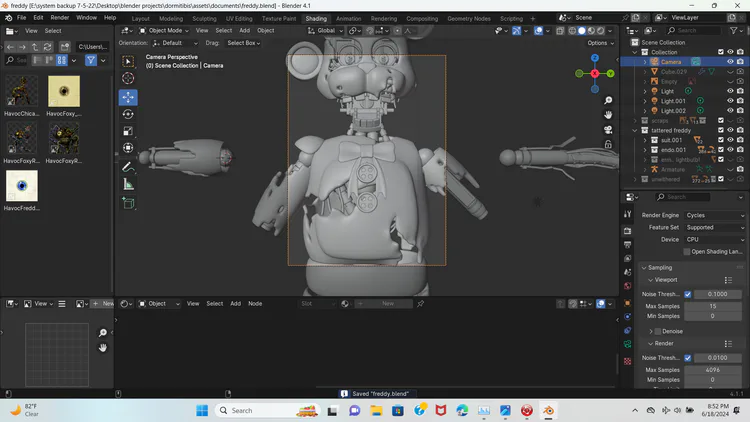Toggle Collection exclude checkbox in outliner
The image size is (750, 422).
pyautogui.click(x=721, y=52)
